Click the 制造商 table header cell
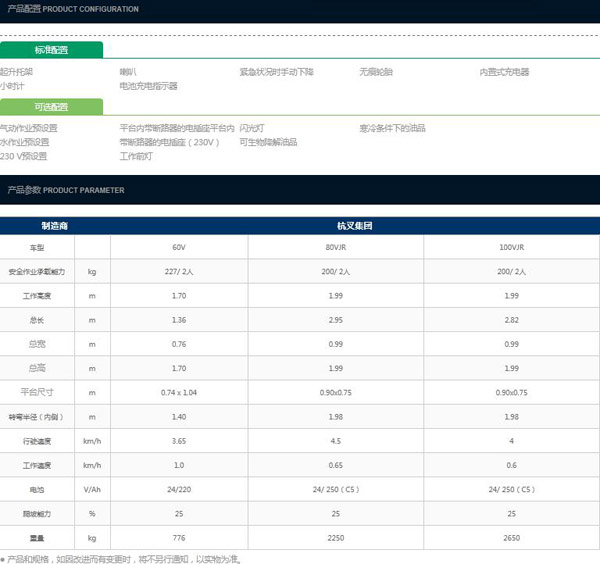 pyautogui.click(x=54, y=226)
